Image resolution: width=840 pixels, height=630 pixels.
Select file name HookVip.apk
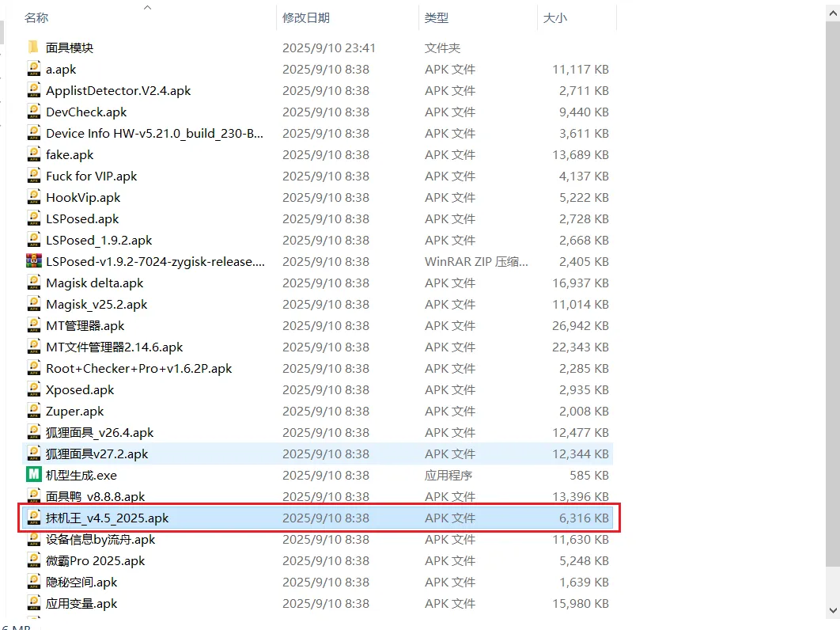(83, 197)
